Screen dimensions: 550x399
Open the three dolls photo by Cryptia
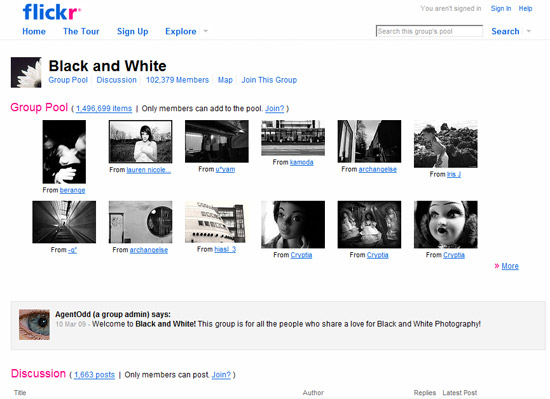(369, 224)
